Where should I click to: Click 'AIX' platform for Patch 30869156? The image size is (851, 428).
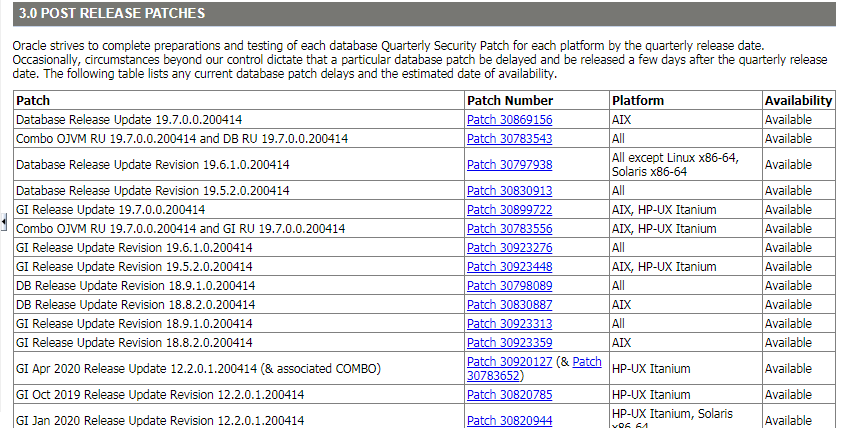686,120
